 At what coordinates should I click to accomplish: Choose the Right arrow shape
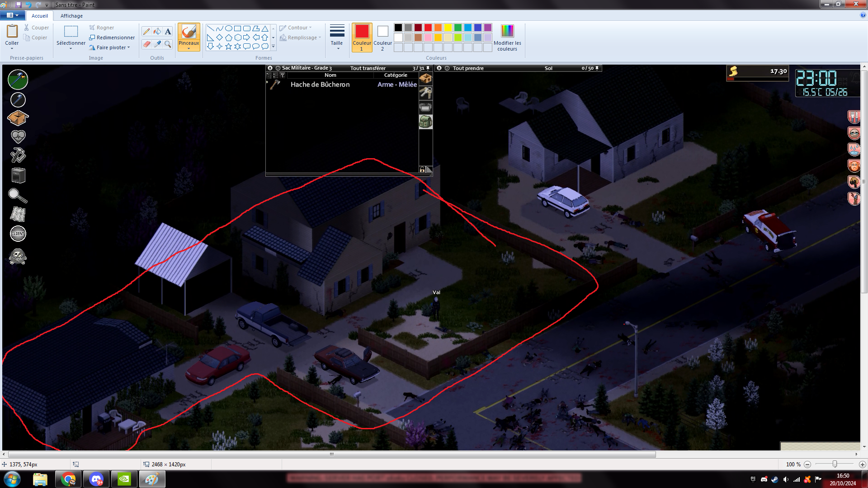tap(246, 37)
